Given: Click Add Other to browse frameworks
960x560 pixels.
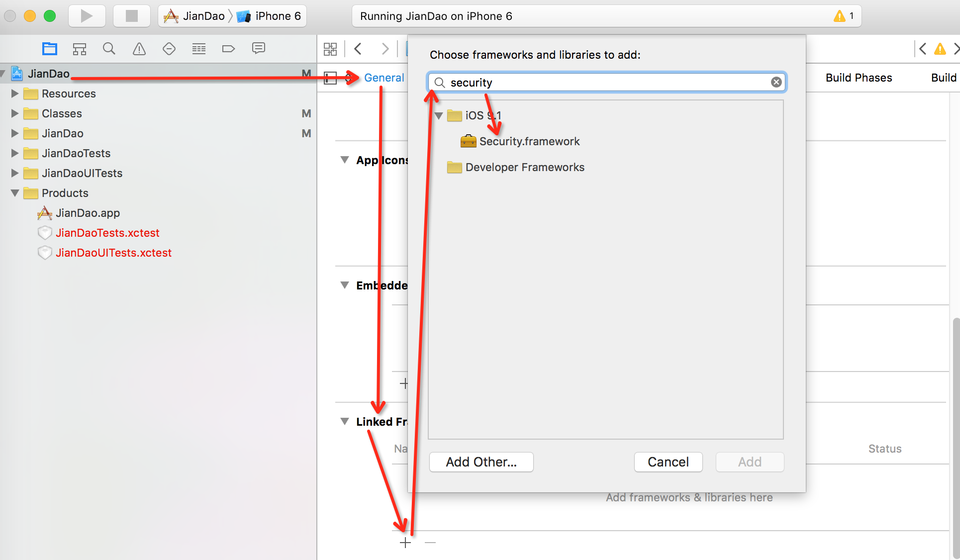Looking at the screenshot, I should (x=482, y=462).
